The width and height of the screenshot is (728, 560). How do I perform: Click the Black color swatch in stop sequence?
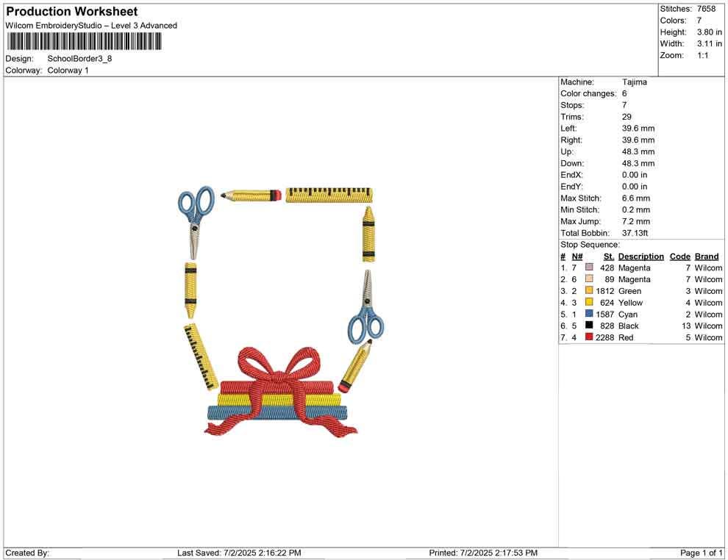click(589, 326)
